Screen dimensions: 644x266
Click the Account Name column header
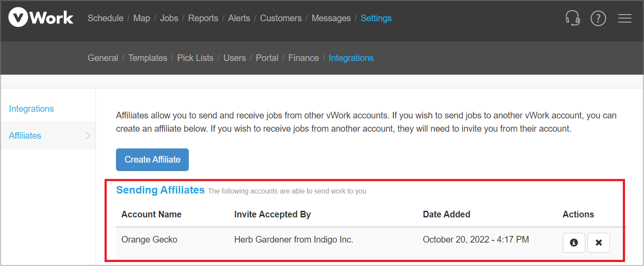point(151,214)
